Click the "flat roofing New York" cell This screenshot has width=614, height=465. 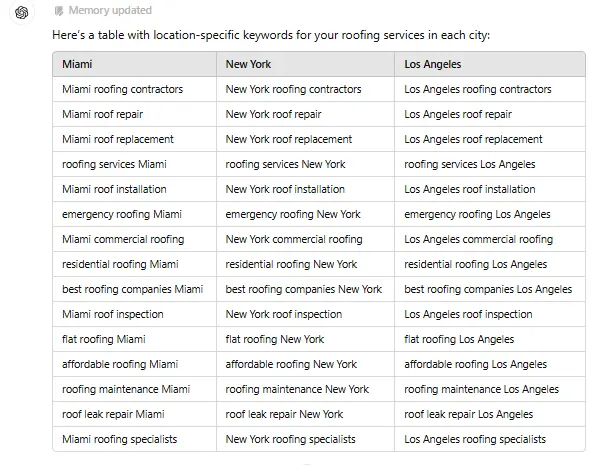(x=275, y=339)
